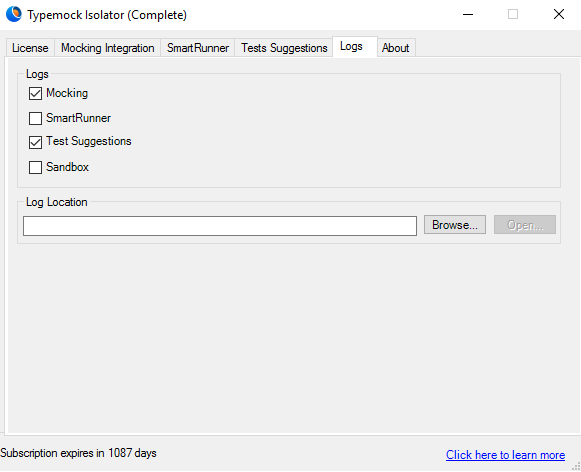Select the Tests Suggestions tab
The width and height of the screenshot is (581, 472).
click(x=284, y=48)
